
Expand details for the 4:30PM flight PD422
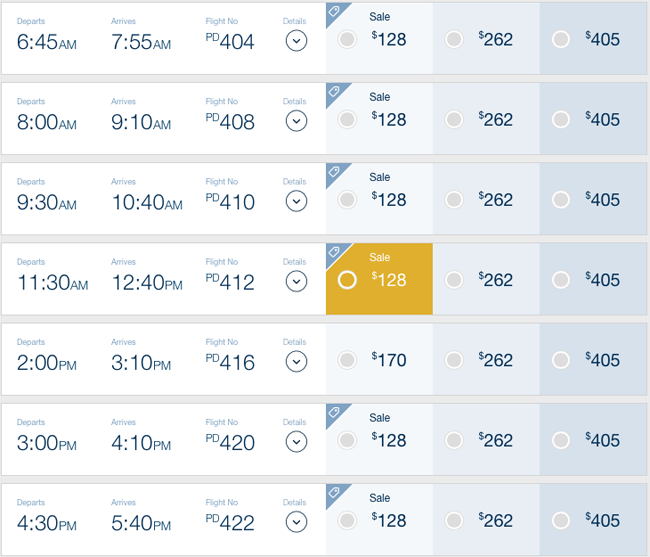coord(296,522)
